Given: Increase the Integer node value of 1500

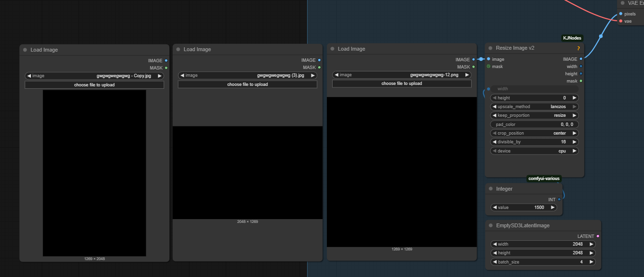Looking at the screenshot, I should click(552, 208).
